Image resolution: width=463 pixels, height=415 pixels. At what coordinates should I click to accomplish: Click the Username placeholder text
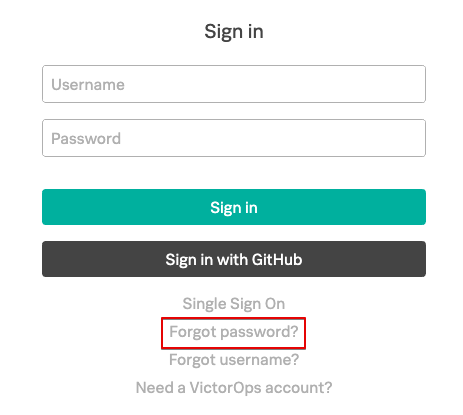pyautogui.click(x=88, y=85)
